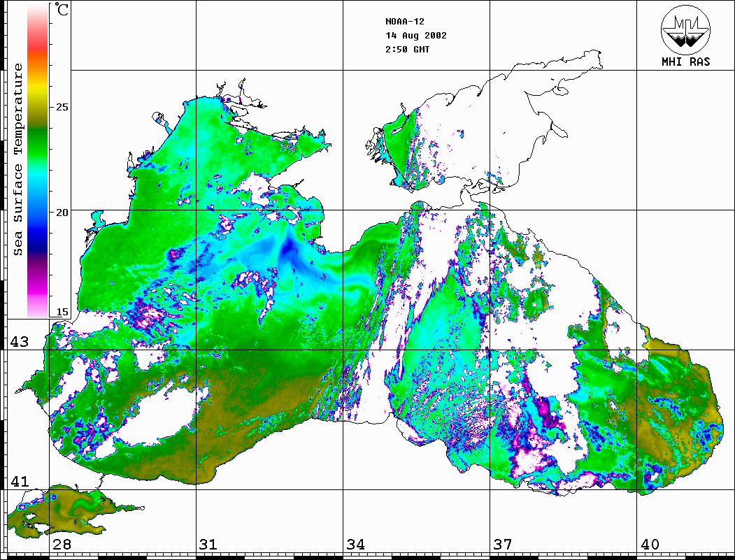Click the 'Sea Surface Temperature' legend title
The image size is (735, 560).
coord(17,159)
